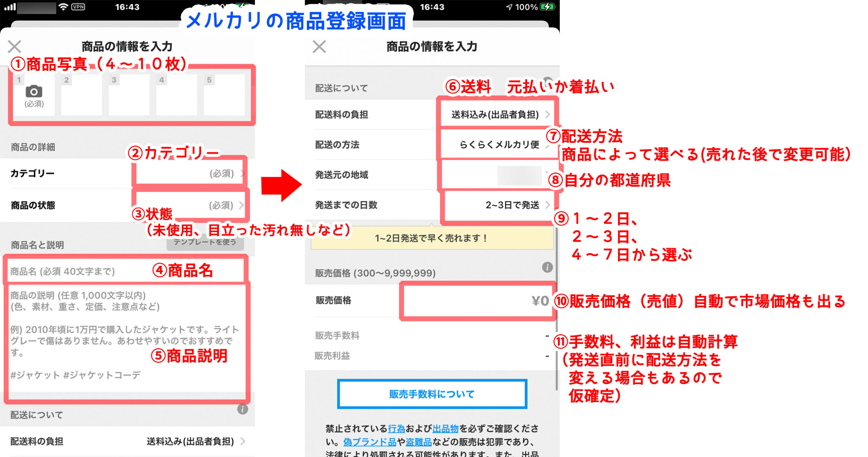
Task: Tap the テンプレートを使う button
Action: 205,242
